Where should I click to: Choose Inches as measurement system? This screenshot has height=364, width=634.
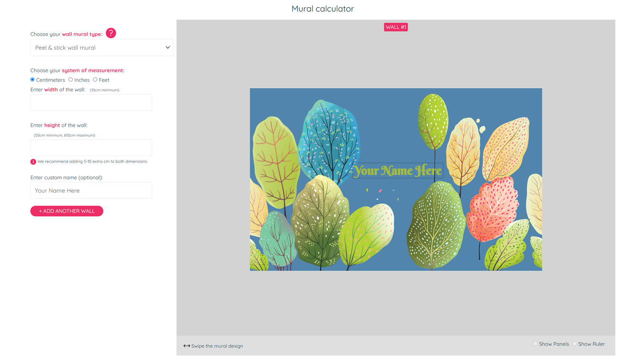click(71, 80)
